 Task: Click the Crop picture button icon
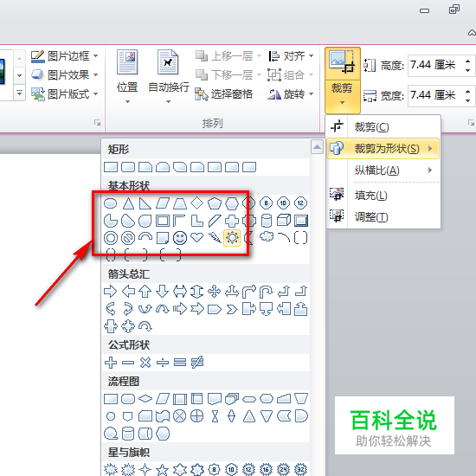tap(343, 64)
